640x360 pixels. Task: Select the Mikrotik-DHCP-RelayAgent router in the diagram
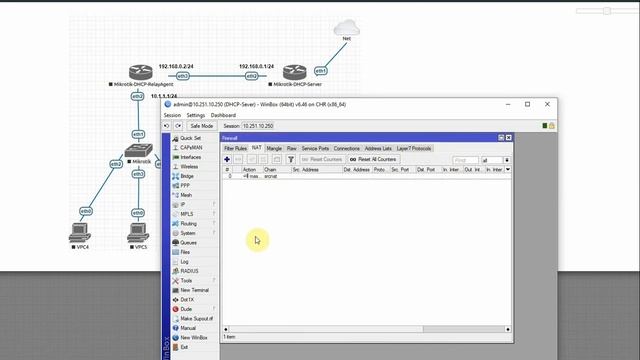(141, 73)
